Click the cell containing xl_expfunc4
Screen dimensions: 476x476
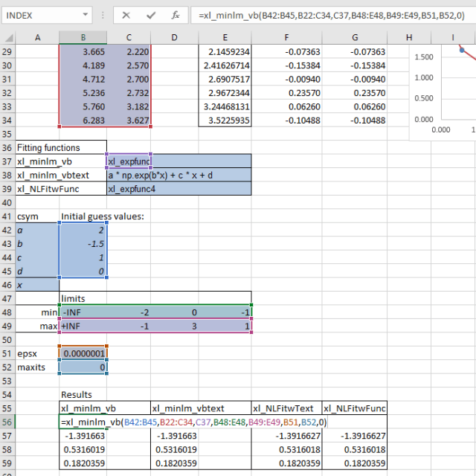click(178, 189)
